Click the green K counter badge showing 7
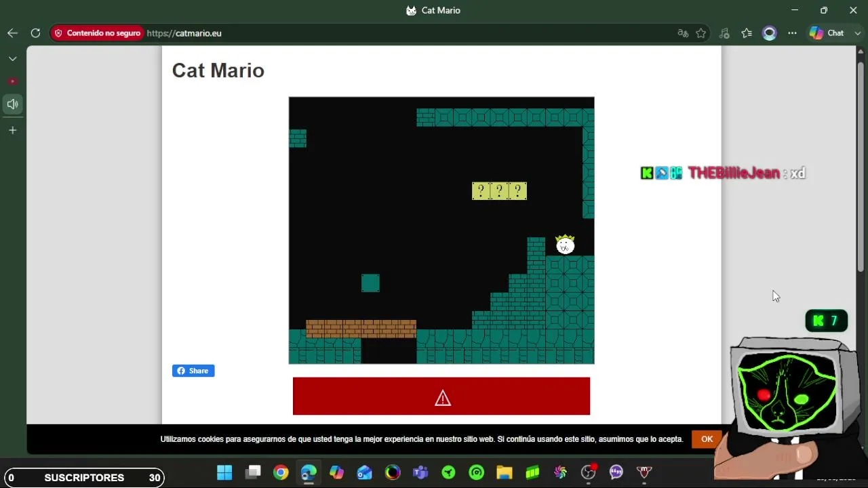This screenshot has height=488, width=868. pos(827,321)
